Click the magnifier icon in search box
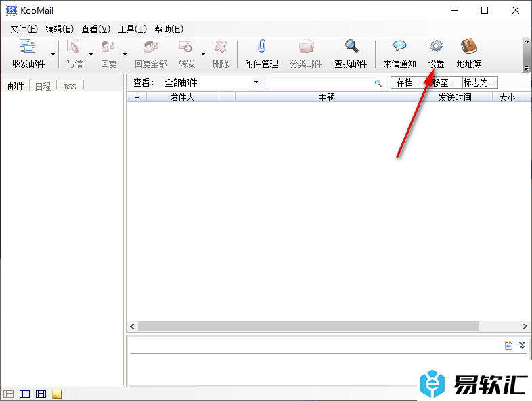Screen dimensions: 532x401 coord(378,83)
